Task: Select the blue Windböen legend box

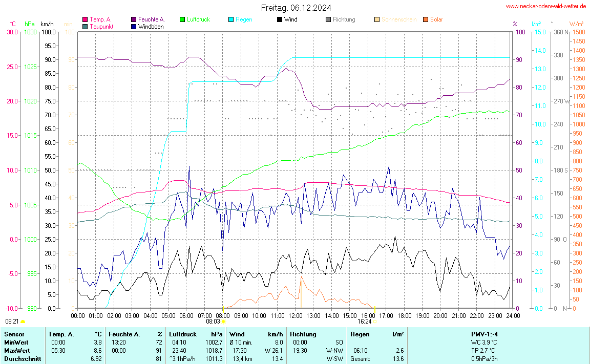Action: click(x=134, y=27)
